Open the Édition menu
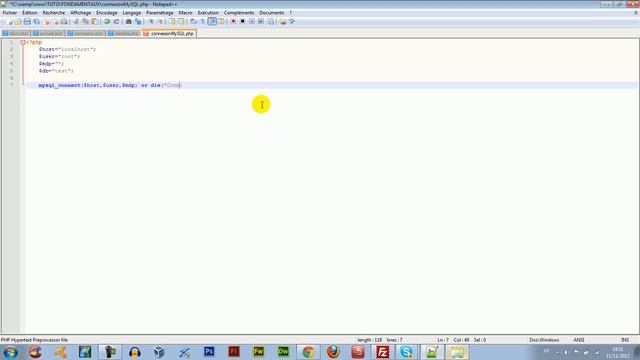Screen dimensions: 640x360 [29, 13]
